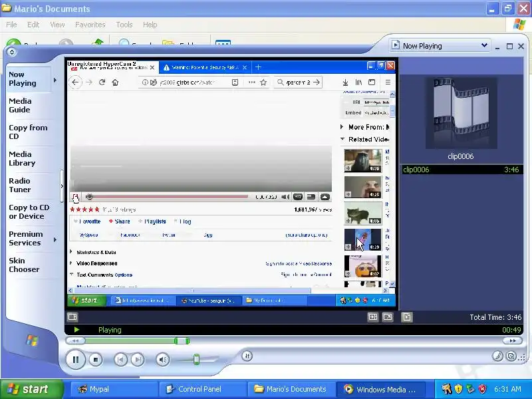Toggle the menu bar show/hide button
Viewport: 532px width, 399px height.
click(12, 52)
